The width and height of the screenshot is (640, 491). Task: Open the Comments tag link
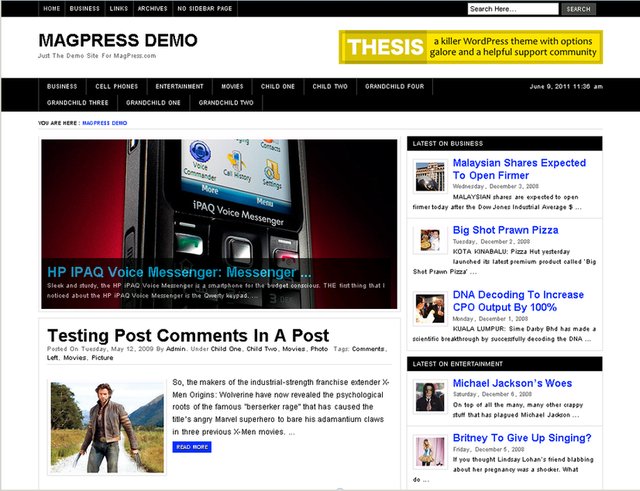click(x=368, y=349)
